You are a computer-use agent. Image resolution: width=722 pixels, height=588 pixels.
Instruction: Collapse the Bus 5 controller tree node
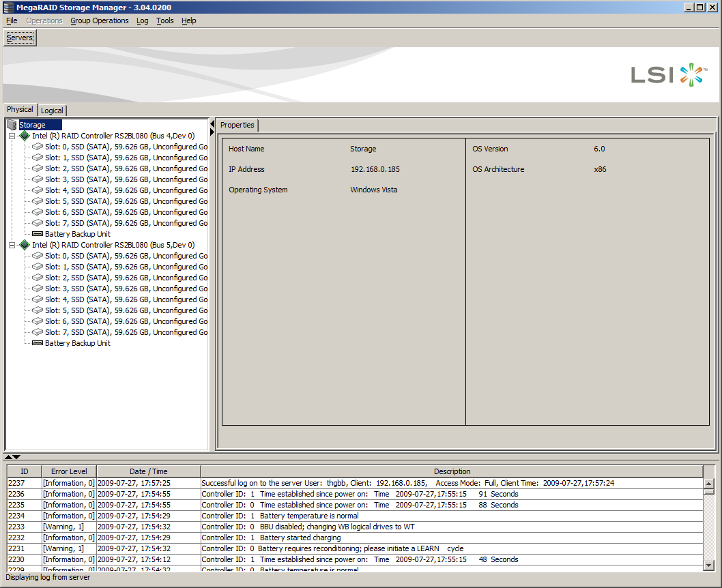pos(14,244)
